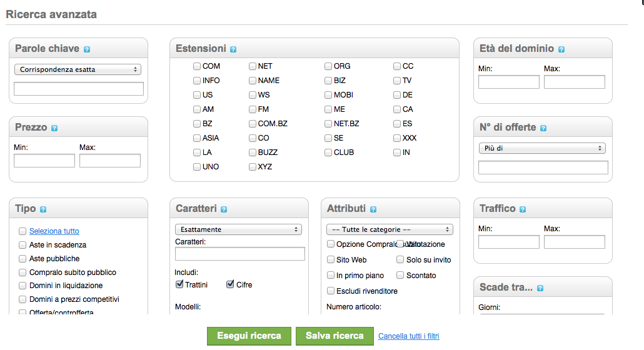The width and height of the screenshot is (644, 350).
Task: Click the Cancella tutti i filtri link
Action: [x=409, y=336]
